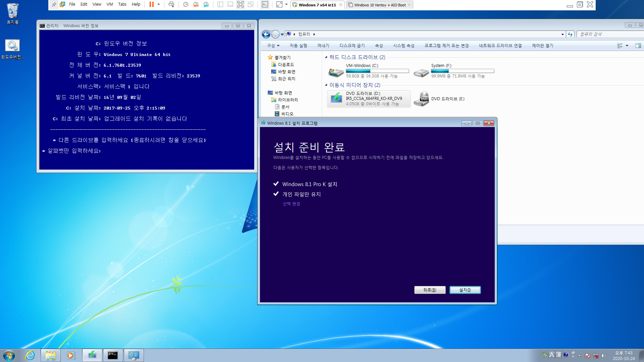This screenshot has width=644, height=362.
Task: Click uninstall or change a program
Action: (446, 46)
